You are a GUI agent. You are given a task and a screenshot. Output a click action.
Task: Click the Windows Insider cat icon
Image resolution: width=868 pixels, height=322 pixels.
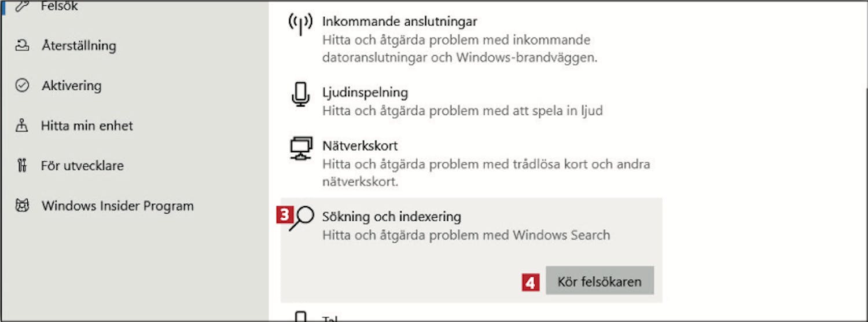22,206
